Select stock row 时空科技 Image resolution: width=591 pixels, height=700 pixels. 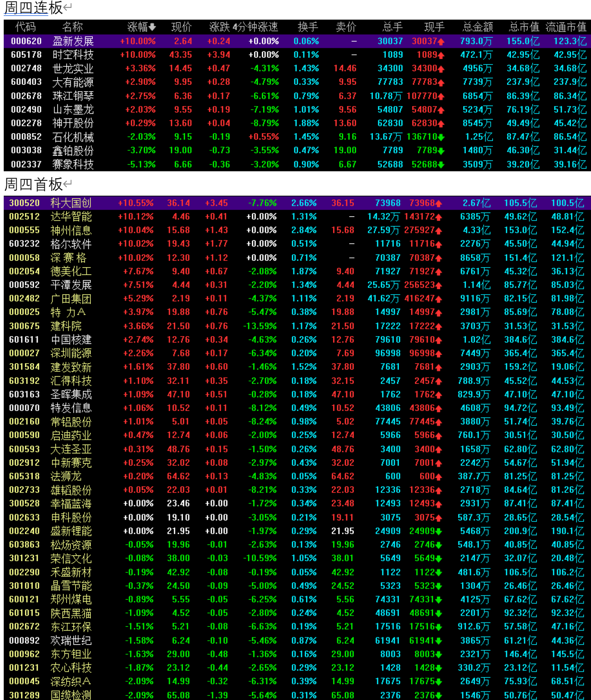point(297,55)
